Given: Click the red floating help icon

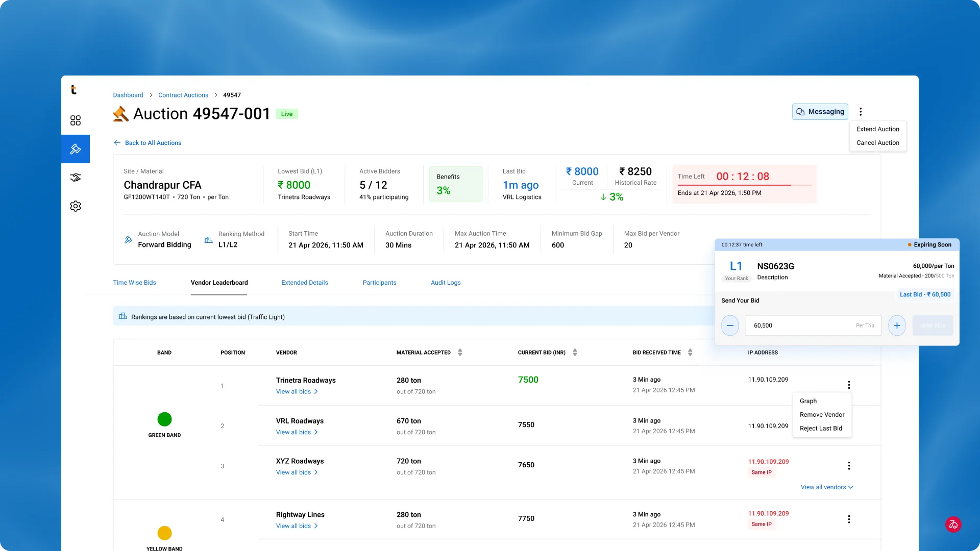Looking at the screenshot, I should pos(953,524).
